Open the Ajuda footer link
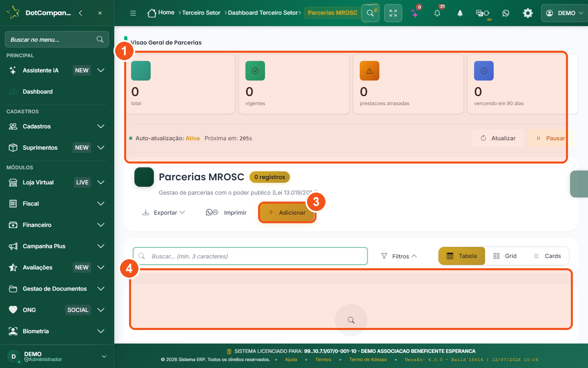Image resolution: width=588 pixels, height=368 pixels. [x=291, y=360]
